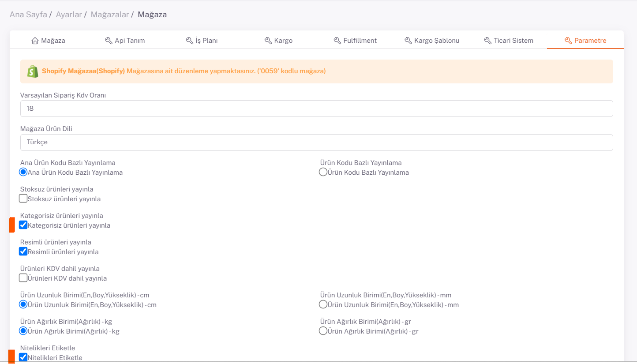Select weight unit kg radio button

click(23, 331)
